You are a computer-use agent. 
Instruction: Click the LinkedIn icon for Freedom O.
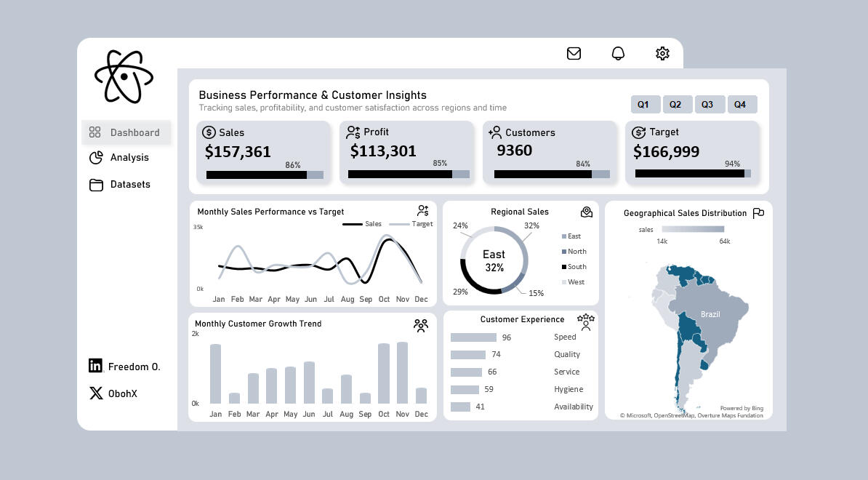tap(95, 366)
